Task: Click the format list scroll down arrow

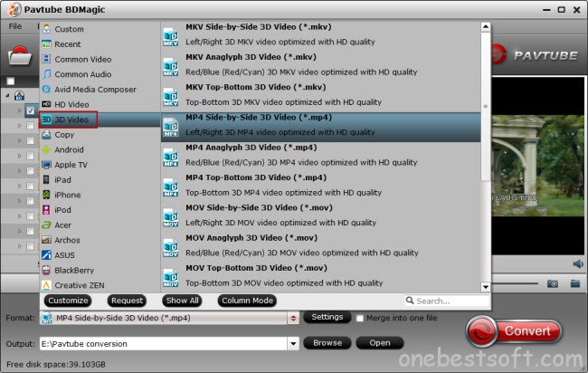Action: click(486, 287)
